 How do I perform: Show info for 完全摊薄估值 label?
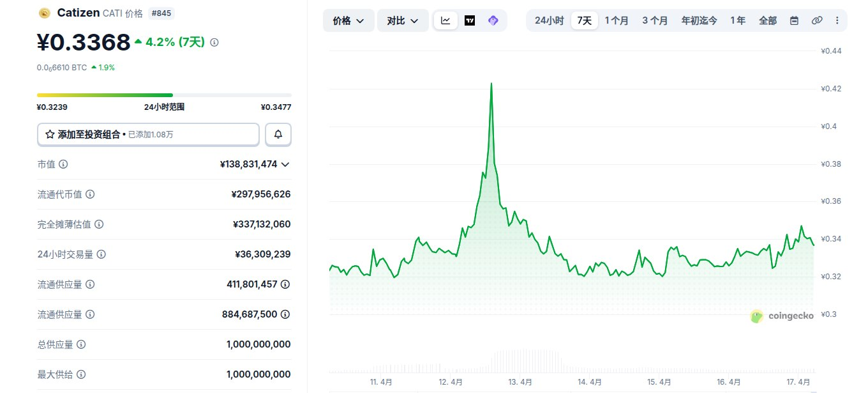coord(99,224)
